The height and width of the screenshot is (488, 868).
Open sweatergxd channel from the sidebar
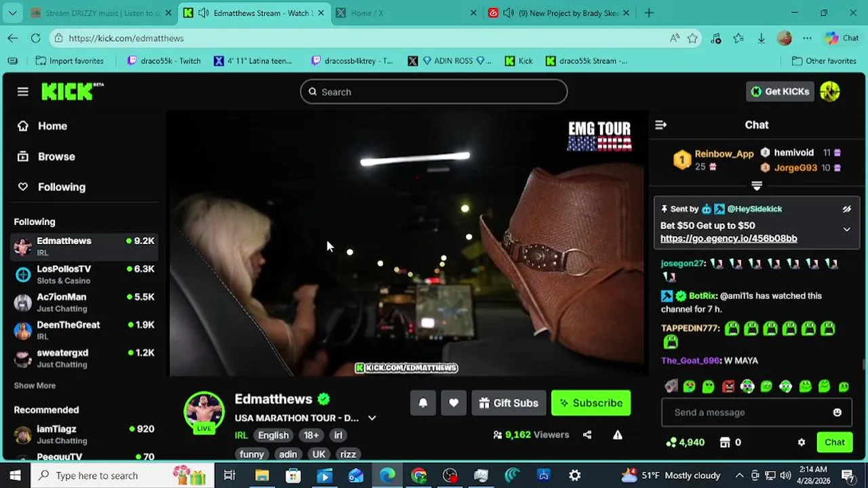coord(84,358)
